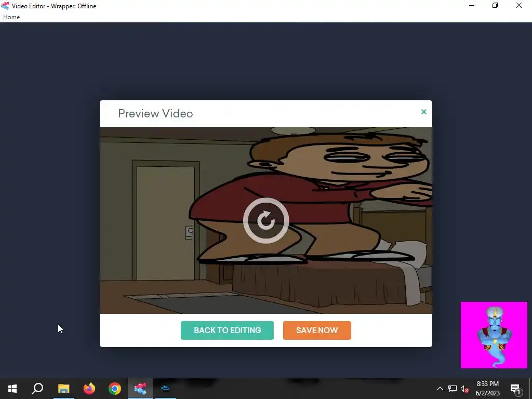532x399 pixels.
Task: Launch Firefox from the taskbar
Action: (89, 389)
